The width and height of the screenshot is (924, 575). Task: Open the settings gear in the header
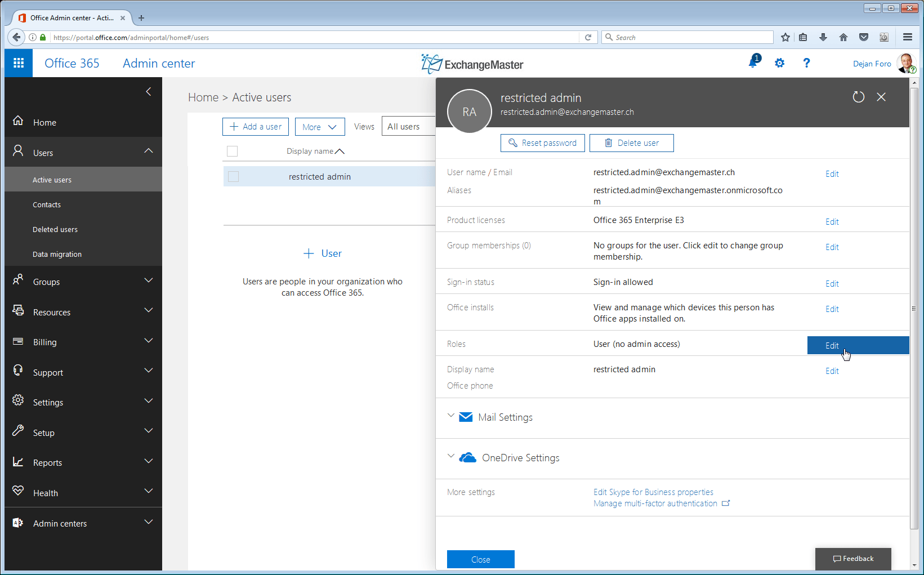coord(779,63)
